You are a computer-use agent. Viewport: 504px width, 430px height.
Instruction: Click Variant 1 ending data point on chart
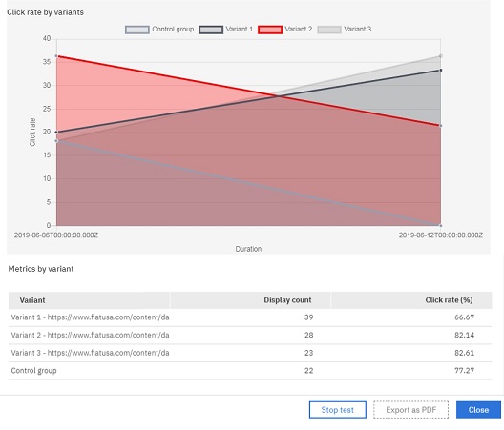[441, 70]
